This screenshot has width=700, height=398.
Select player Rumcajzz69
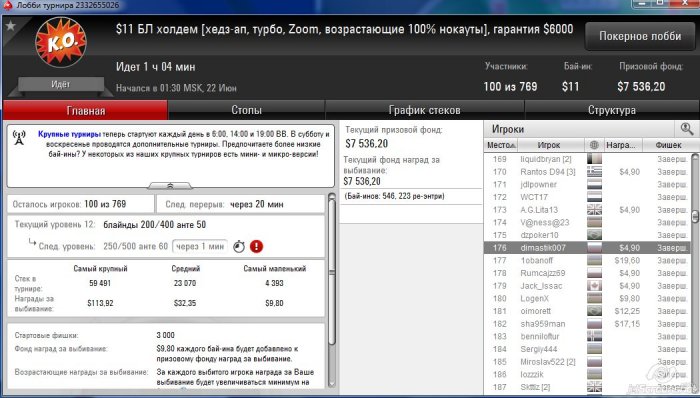pyautogui.click(x=542, y=273)
